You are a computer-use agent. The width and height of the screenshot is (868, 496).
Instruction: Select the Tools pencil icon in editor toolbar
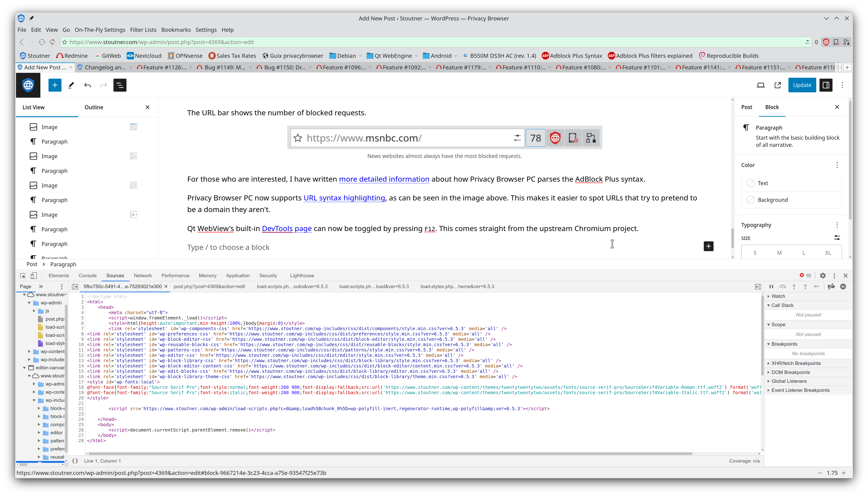click(71, 85)
